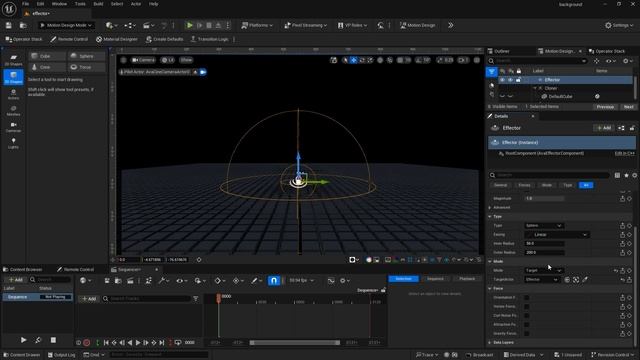Click the toolbar overflow double-arrow icon
The image size is (640, 360).
tap(451, 25)
